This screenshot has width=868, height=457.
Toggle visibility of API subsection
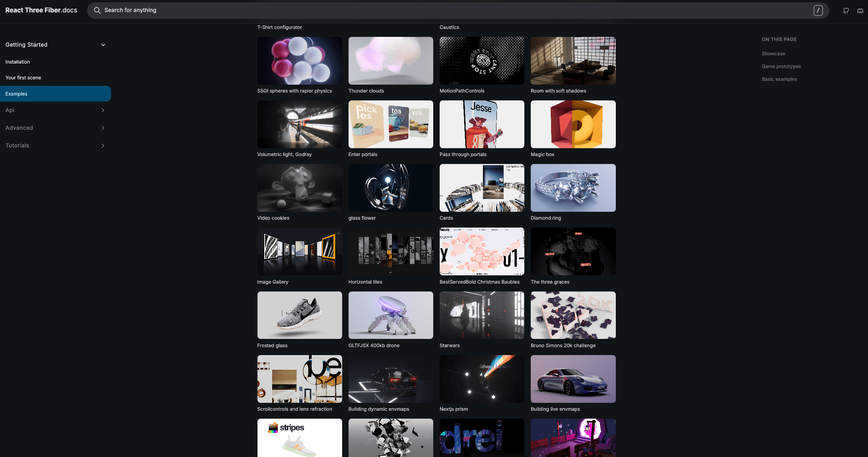(102, 110)
